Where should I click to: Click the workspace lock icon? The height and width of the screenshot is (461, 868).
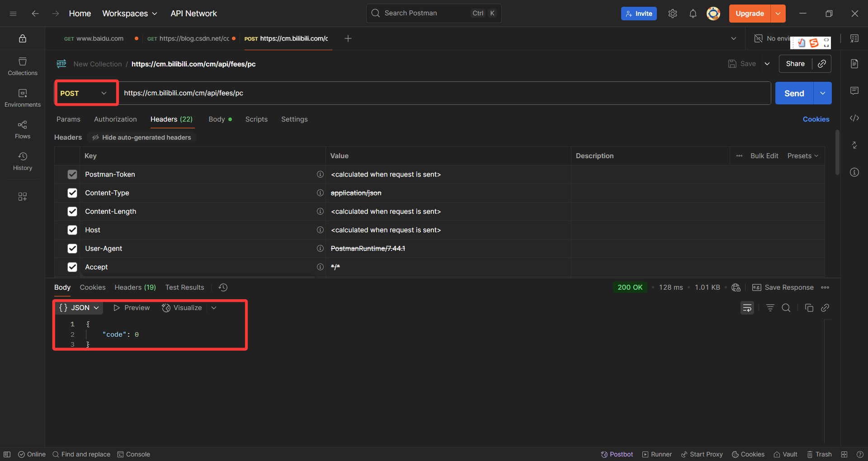point(23,39)
